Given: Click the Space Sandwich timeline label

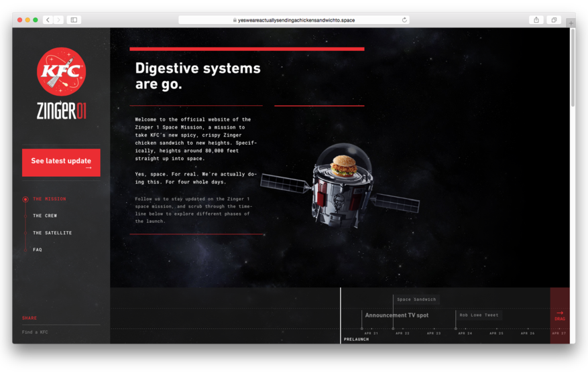Looking at the screenshot, I should [416, 299].
